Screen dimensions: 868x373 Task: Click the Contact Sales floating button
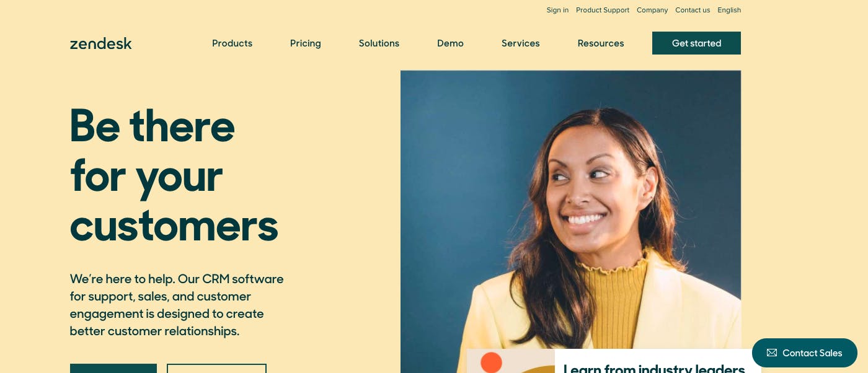804,353
